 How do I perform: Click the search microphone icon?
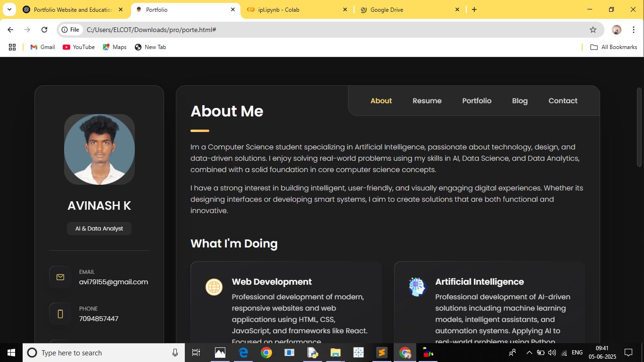175,353
